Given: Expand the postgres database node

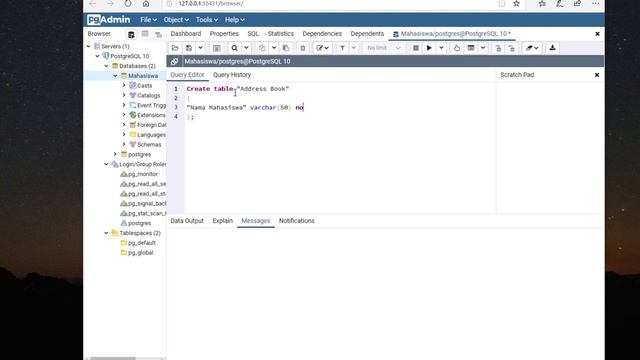Looking at the screenshot, I should pyautogui.click(x=116, y=154).
